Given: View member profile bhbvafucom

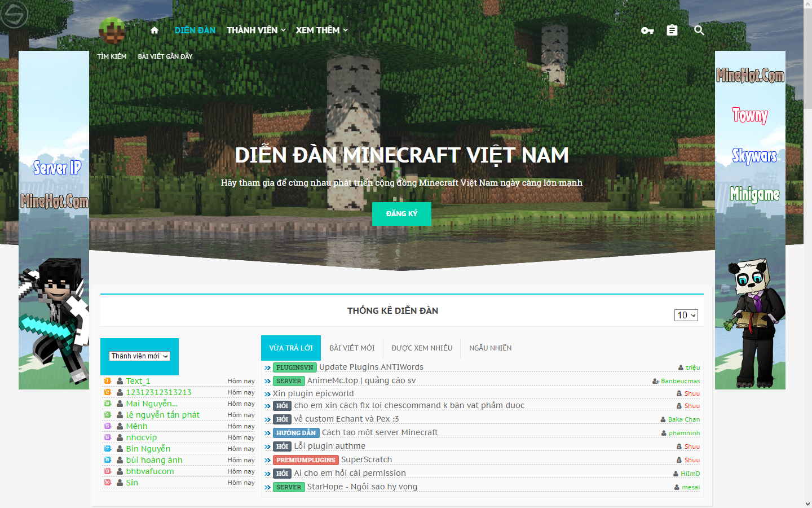Looking at the screenshot, I should (x=149, y=471).
